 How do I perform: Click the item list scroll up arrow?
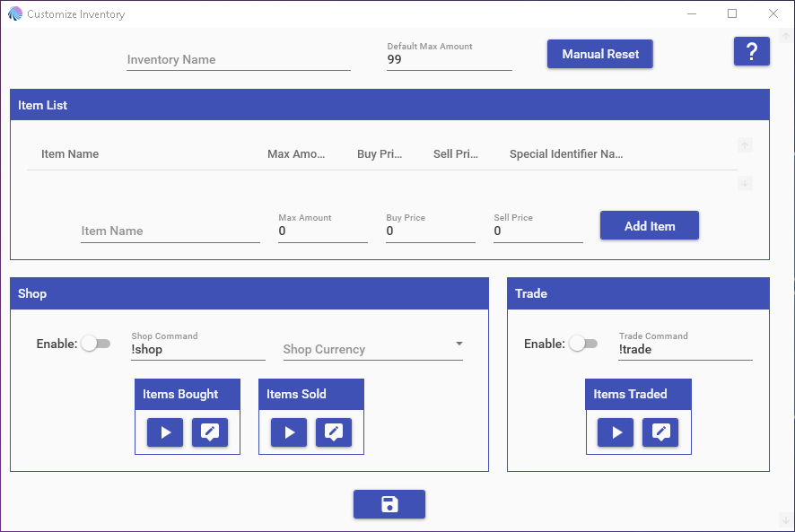(745, 145)
